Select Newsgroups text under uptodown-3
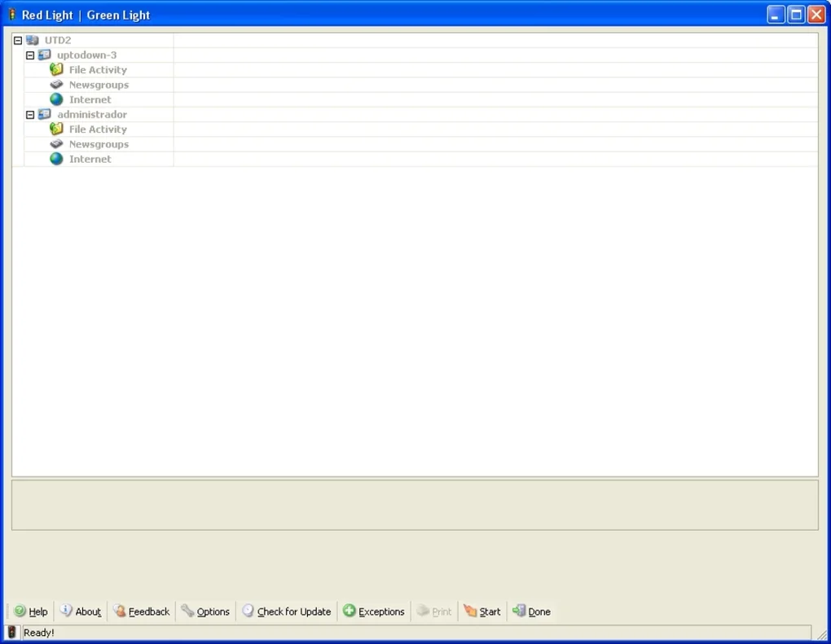 [99, 85]
